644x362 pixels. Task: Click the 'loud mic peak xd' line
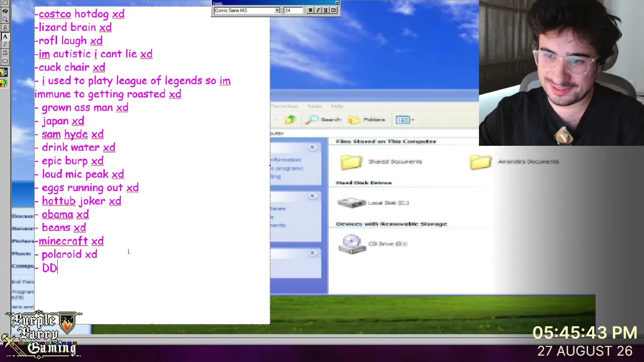(79, 174)
